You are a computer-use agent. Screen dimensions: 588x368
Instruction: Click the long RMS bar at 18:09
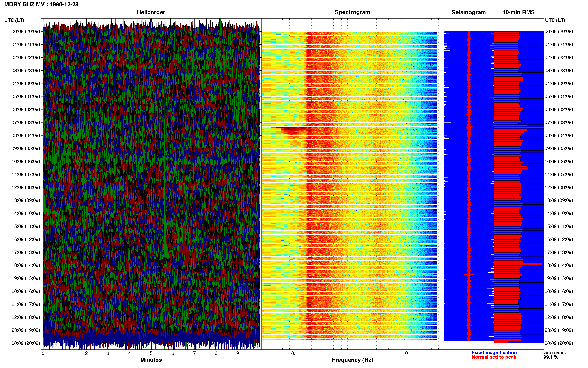coord(518,264)
